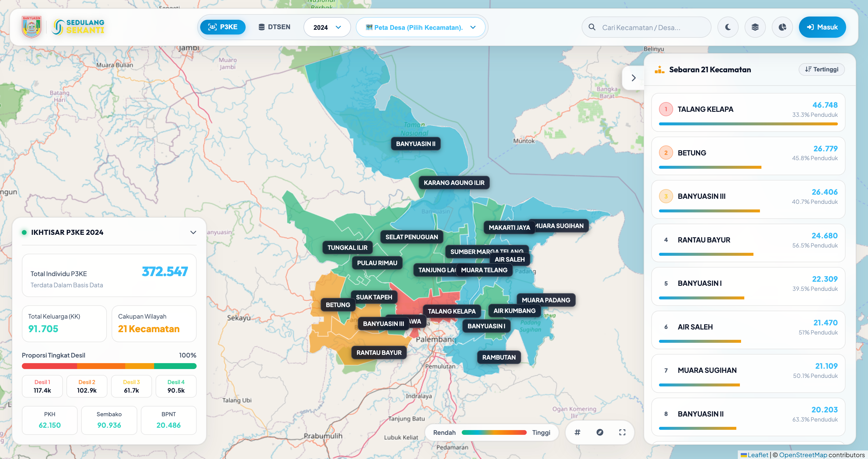Viewport: 868px width, 459px height.
Task: Select the MUARA SUGIHAN ranking card
Action: [x=748, y=373]
